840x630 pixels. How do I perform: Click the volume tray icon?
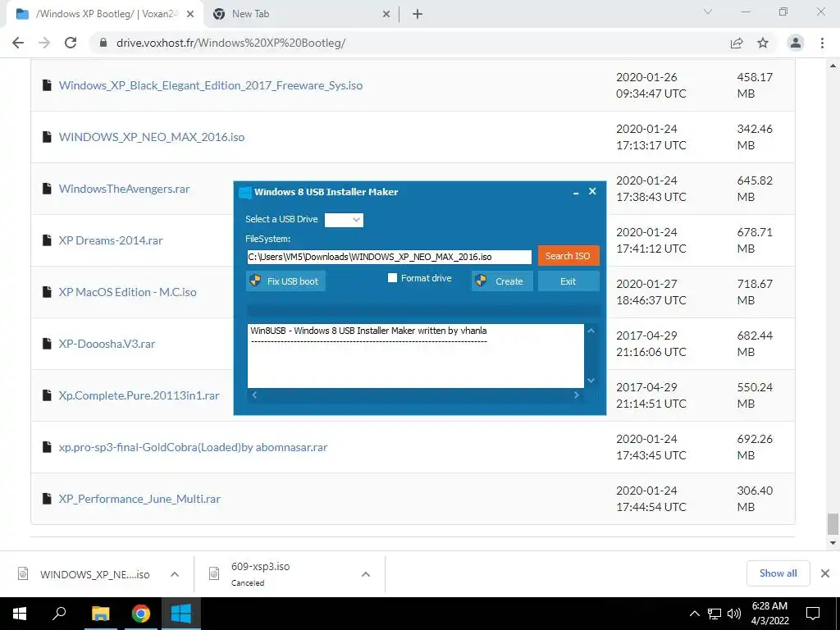[x=734, y=614]
